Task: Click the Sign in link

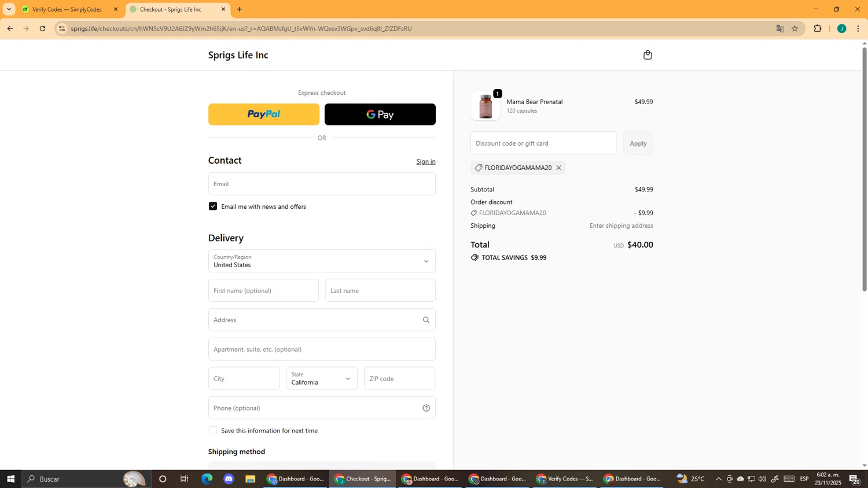Action: pos(426,161)
